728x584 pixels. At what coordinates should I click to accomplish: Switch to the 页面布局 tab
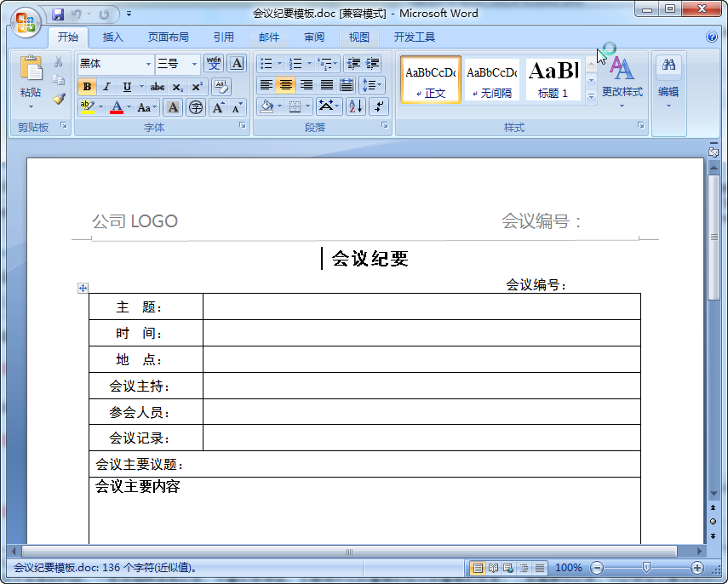pyautogui.click(x=168, y=37)
